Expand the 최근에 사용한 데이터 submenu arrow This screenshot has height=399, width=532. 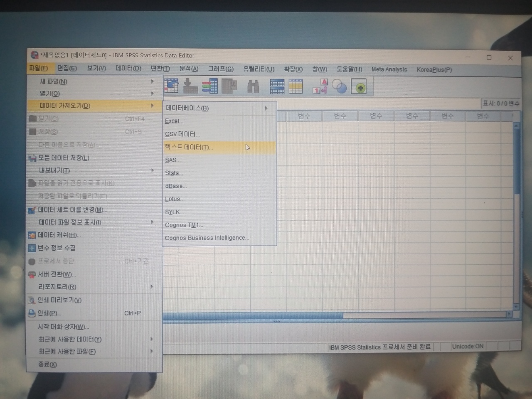[151, 339]
